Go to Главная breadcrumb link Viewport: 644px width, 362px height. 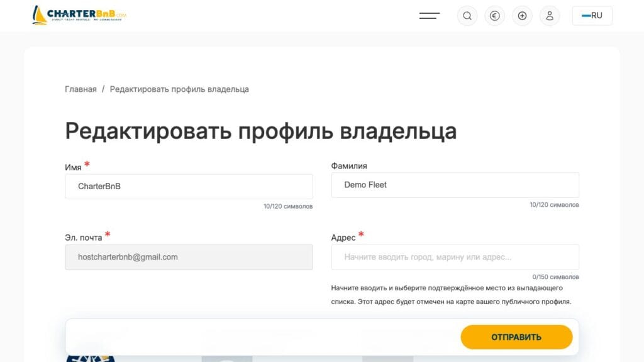pos(80,89)
